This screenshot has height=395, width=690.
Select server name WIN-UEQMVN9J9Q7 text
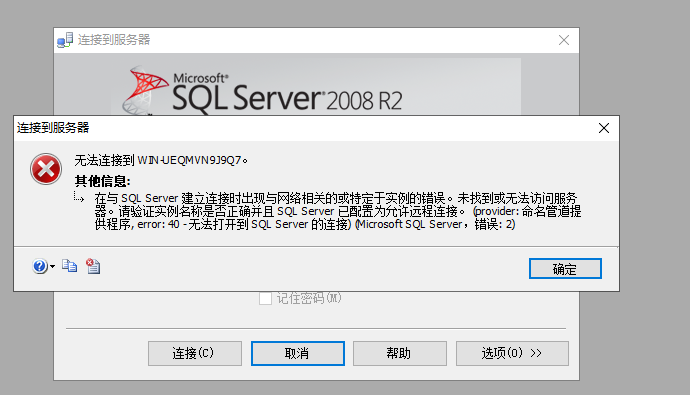(189, 160)
